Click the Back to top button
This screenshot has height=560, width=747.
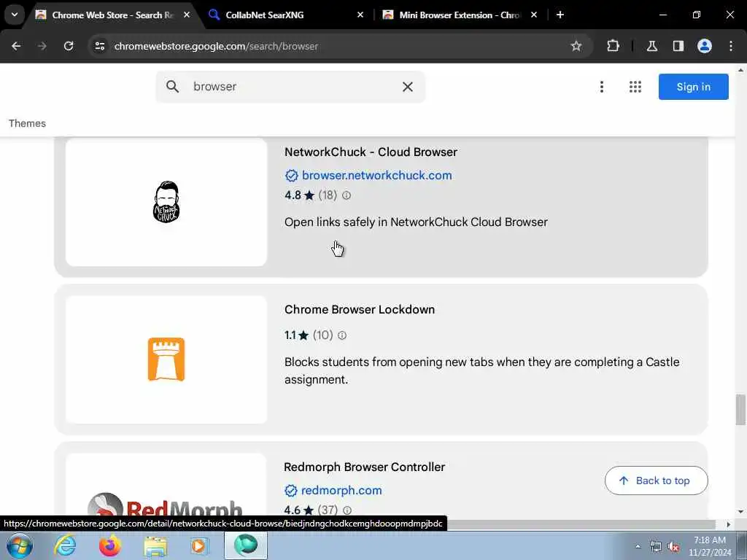(656, 481)
